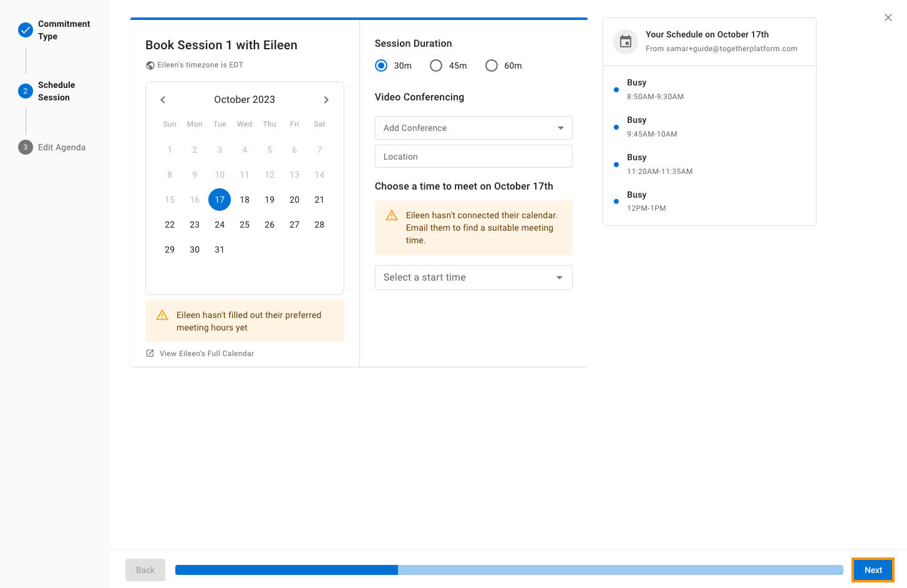Viewport: 907px width, 588px height.
Task: Click warning icon in calendar not connected alert
Action: pos(392,216)
